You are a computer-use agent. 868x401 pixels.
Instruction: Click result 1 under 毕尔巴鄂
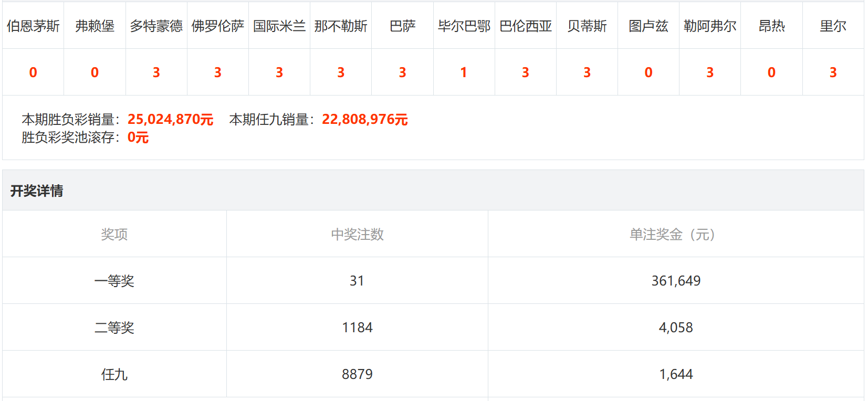click(464, 72)
